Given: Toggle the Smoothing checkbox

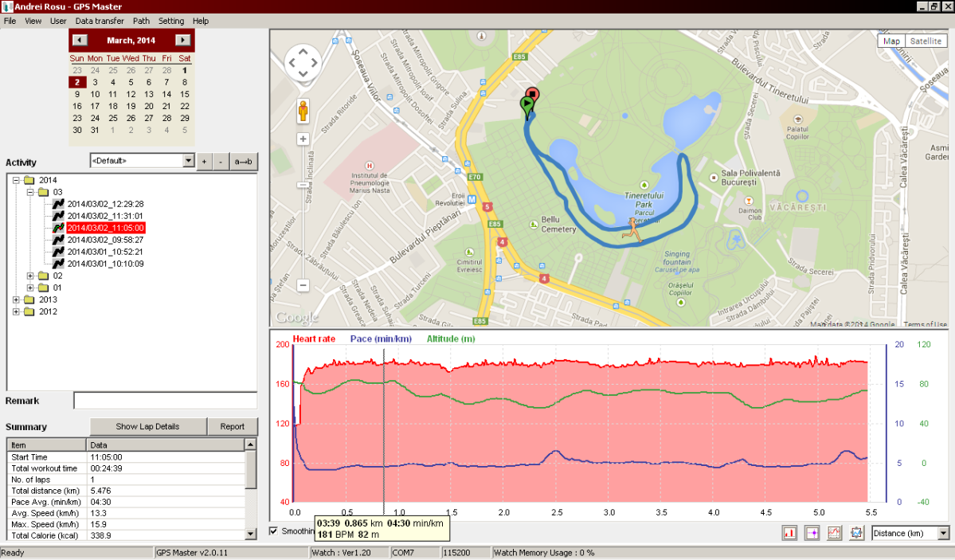Looking at the screenshot, I should (x=275, y=531).
